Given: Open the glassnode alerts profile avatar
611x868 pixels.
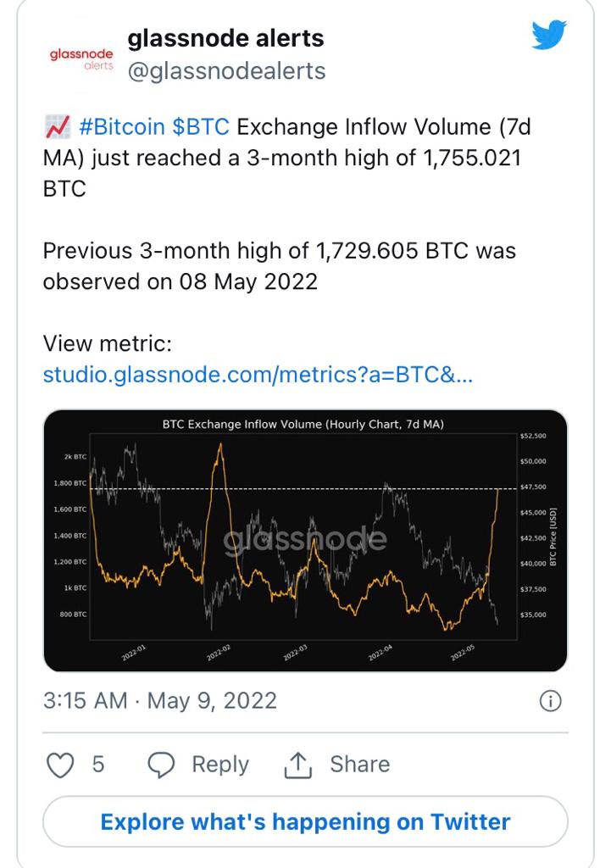Looking at the screenshot, I should [x=81, y=58].
